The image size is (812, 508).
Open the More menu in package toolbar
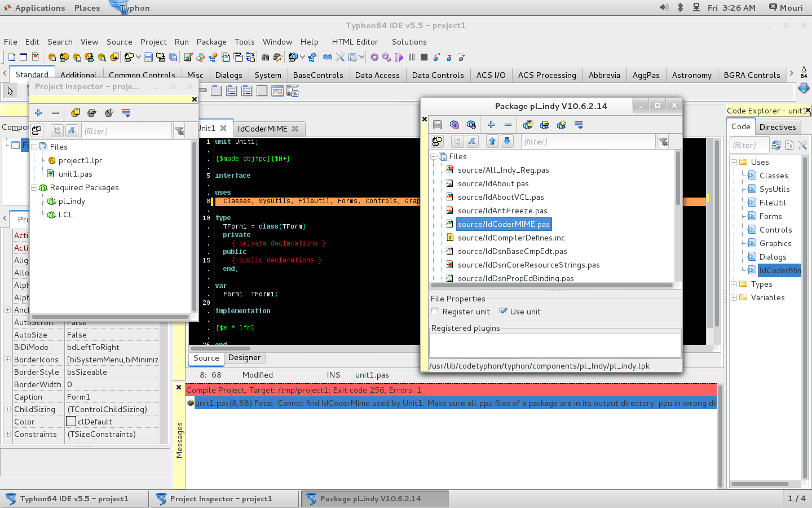(579, 125)
